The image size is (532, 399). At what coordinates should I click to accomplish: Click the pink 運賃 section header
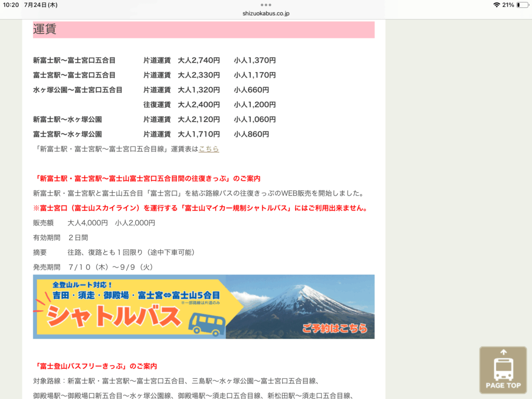204,30
